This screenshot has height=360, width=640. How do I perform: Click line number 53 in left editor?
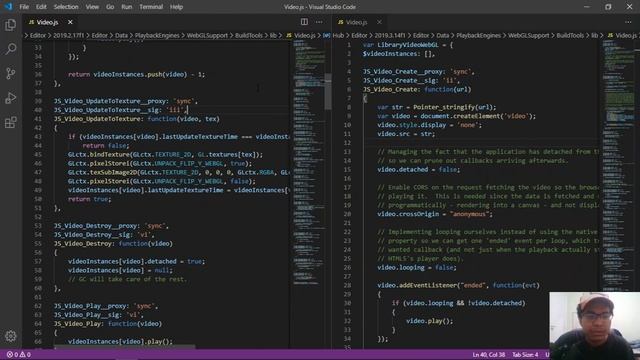[38, 226]
